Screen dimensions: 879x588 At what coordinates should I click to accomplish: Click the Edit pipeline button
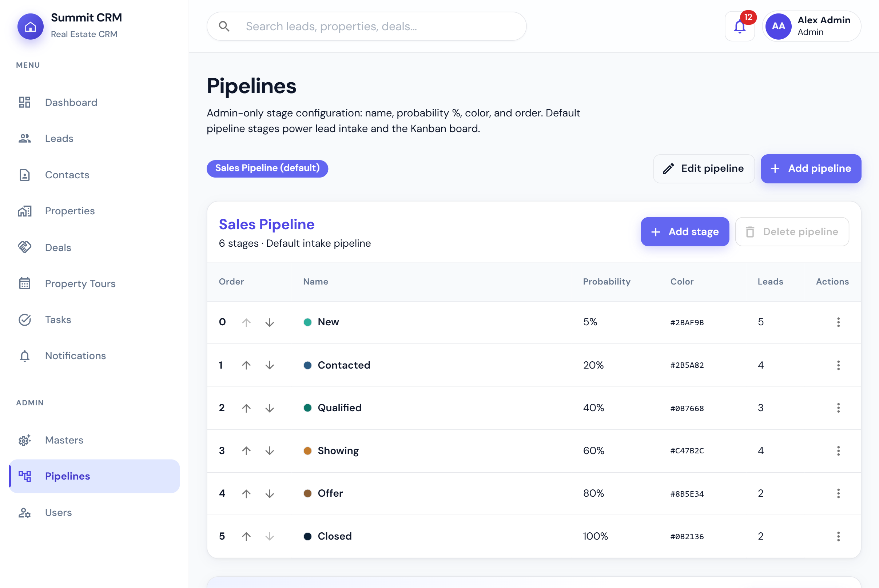(x=704, y=169)
